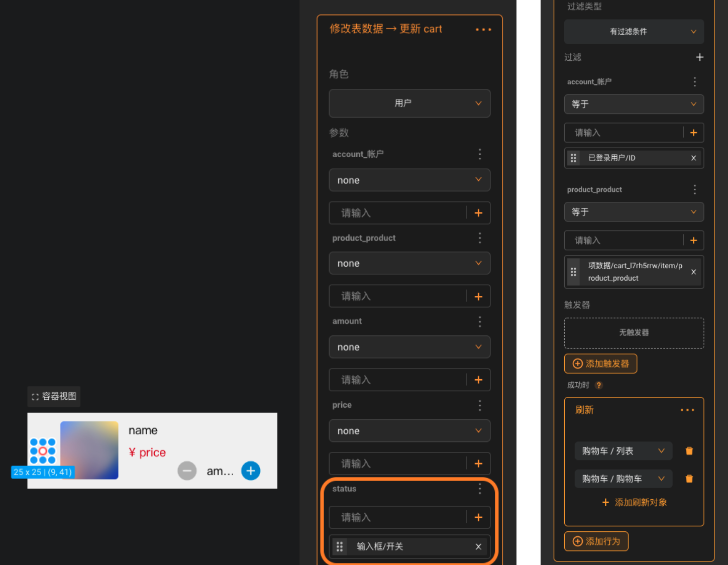This screenshot has width=728, height=565.
Task: Click the plus icon beside account_帐户 input
Action: point(478,213)
